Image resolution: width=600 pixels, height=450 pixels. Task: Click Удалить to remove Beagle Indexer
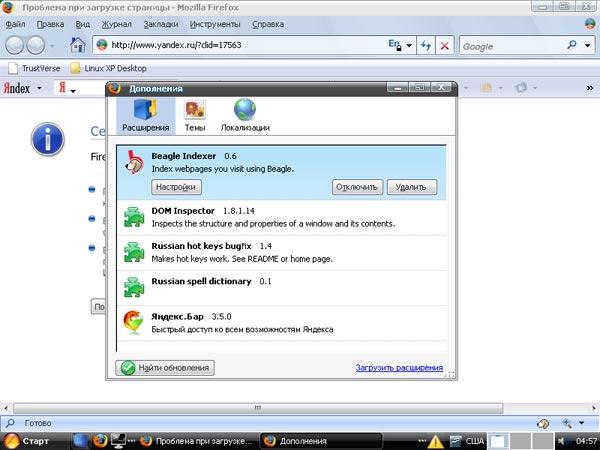pyautogui.click(x=411, y=187)
